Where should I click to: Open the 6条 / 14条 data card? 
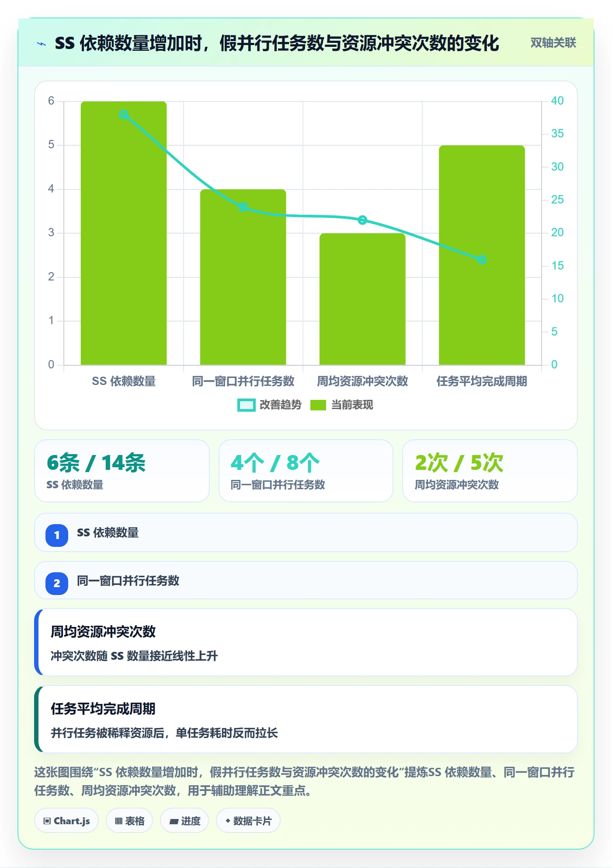(122, 471)
